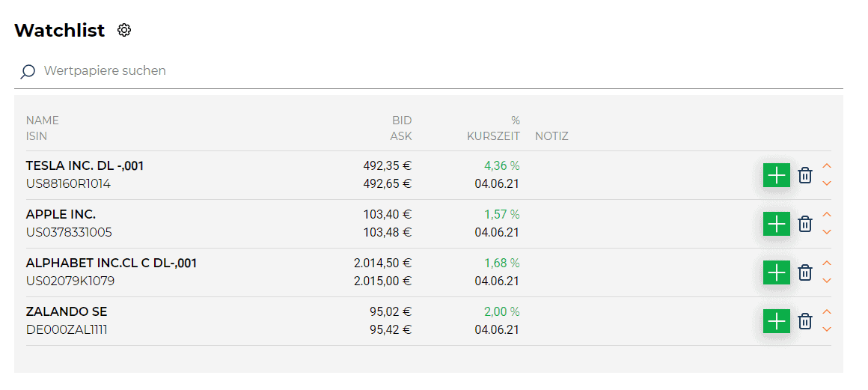Click the search magnifier icon
This screenshot has height=390, width=868.
pos(28,71)
